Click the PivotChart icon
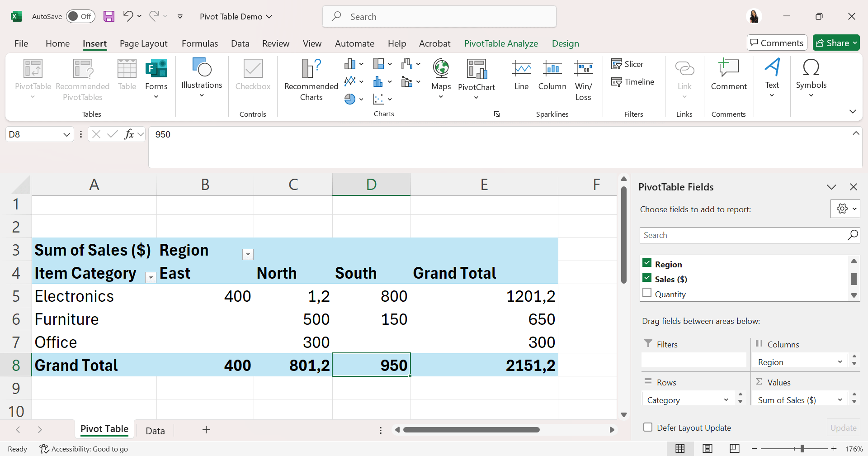Screen dimensions: 868x456 476,70
